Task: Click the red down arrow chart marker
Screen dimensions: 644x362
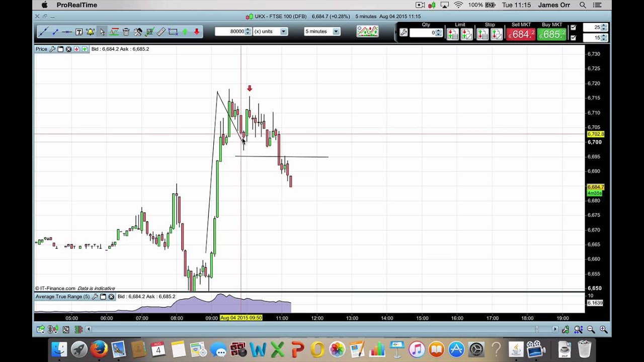Action: point(249,88)
